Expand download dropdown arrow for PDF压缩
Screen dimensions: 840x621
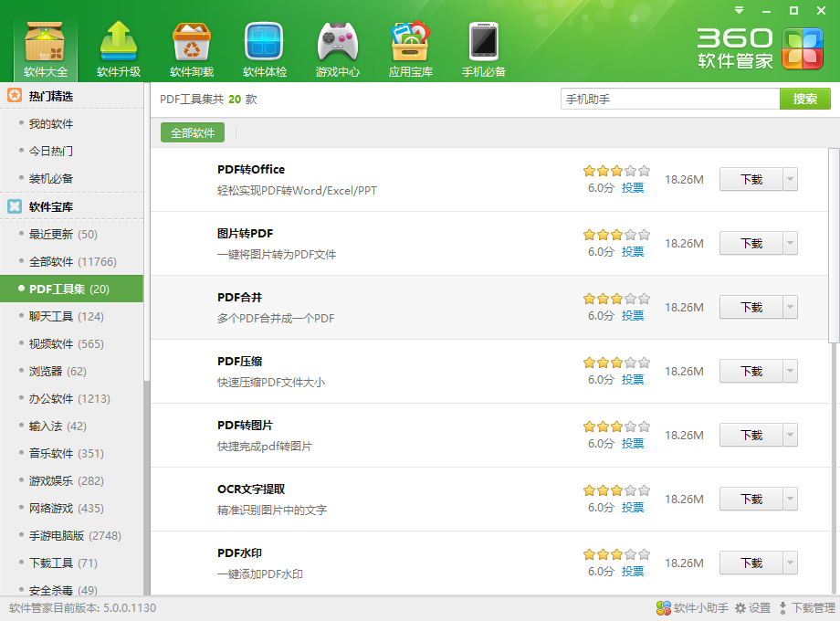point(790,372)
